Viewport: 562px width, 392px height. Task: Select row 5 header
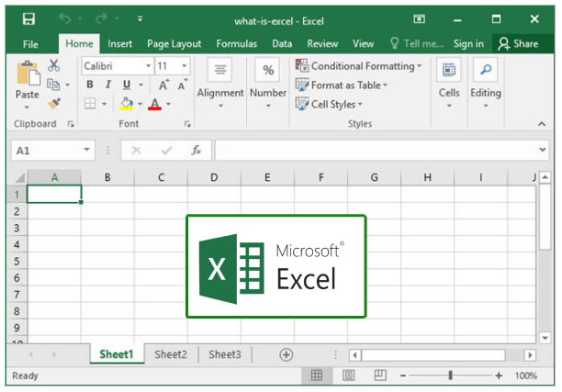17,262
